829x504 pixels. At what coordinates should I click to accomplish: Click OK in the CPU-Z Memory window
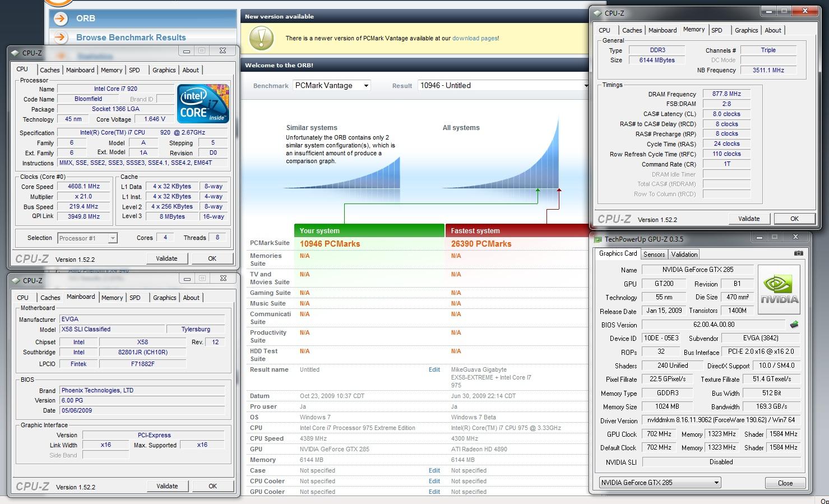coord(794,219)
